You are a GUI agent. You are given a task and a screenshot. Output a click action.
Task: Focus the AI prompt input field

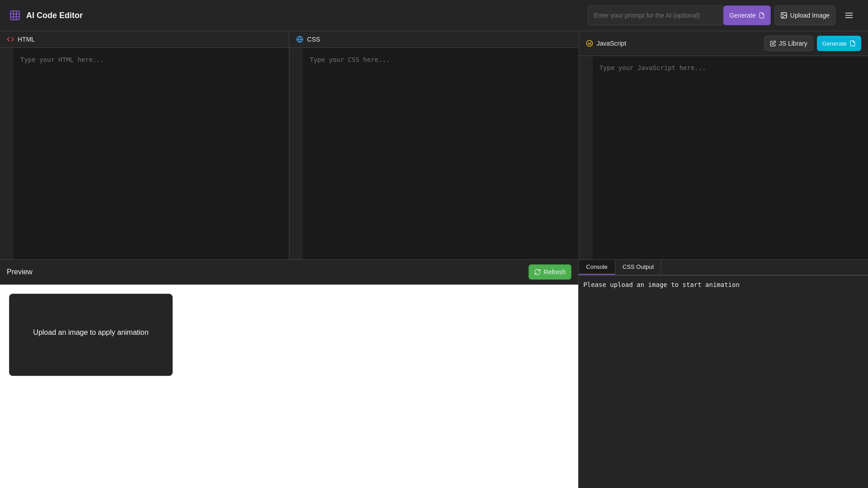(x=655, y=15)
